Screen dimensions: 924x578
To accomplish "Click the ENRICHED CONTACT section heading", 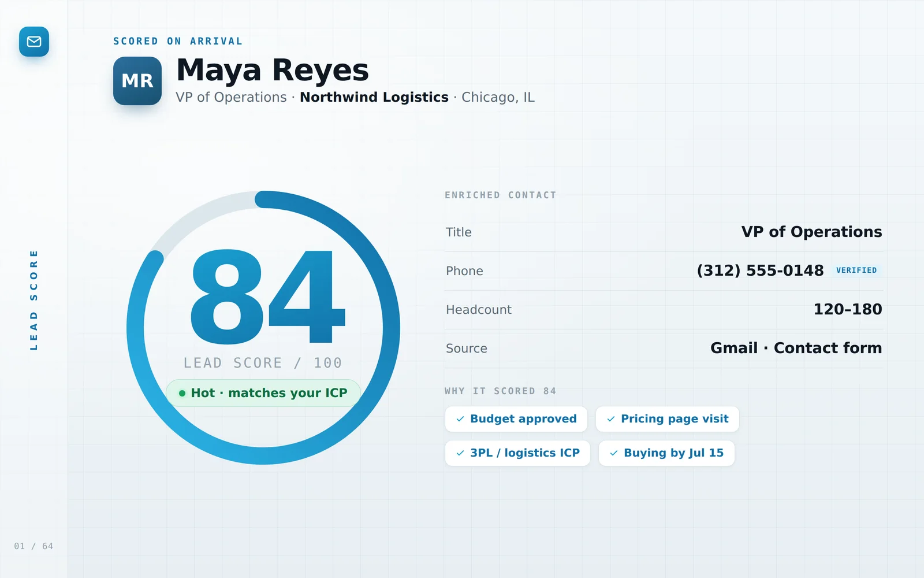I will point(501,195).
